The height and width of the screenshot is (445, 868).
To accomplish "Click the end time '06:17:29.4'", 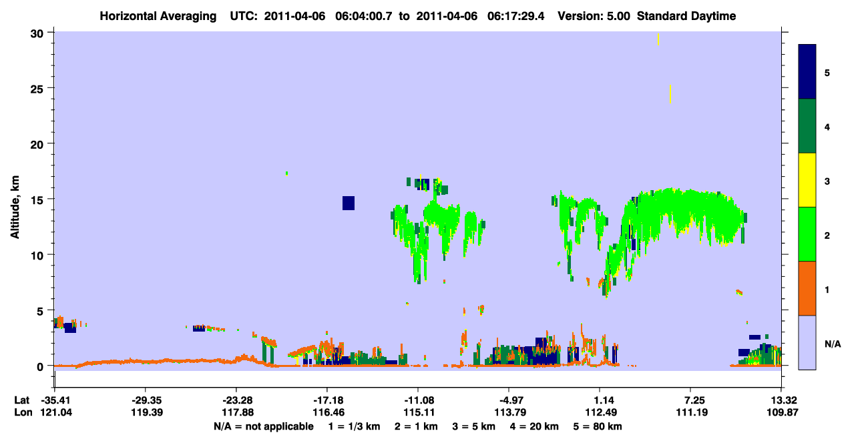I will [x=515, y=17].
